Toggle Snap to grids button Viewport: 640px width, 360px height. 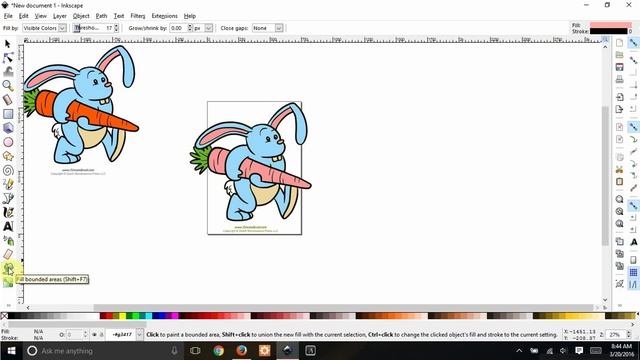click(633, 272)
